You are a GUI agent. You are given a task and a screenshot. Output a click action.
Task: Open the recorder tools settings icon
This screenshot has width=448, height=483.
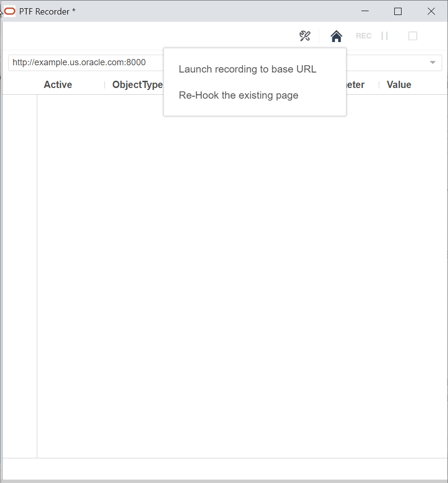point(304,35)
